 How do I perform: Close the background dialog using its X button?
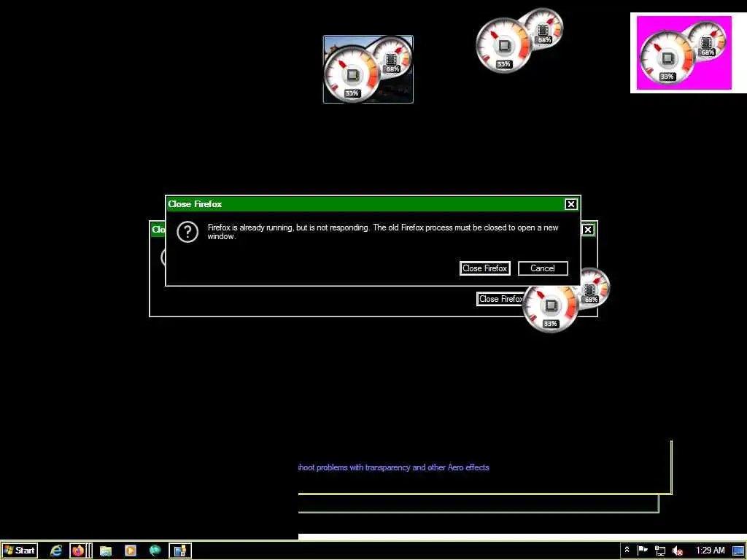(x=588, y=230)
